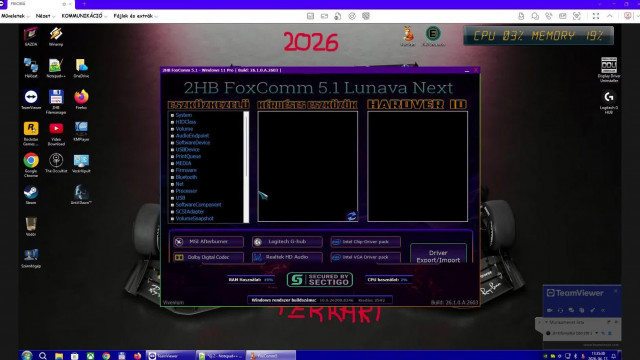This screenshot has width=640, height=360.
Task: Select the SCSIAdapter tree item
Action: tap(190, 212)
